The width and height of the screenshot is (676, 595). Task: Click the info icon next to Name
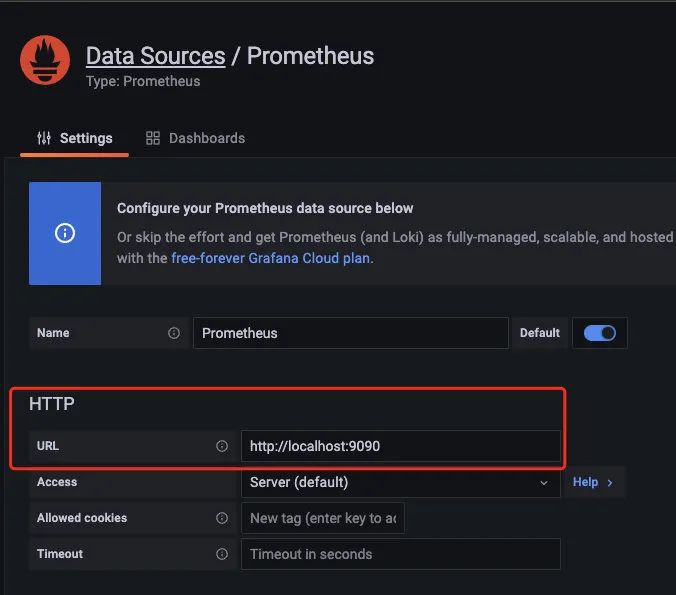[174, 333]
